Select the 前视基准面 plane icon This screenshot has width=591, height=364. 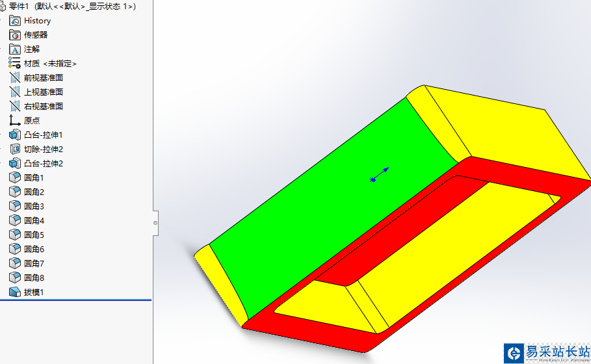coord(15,77)
